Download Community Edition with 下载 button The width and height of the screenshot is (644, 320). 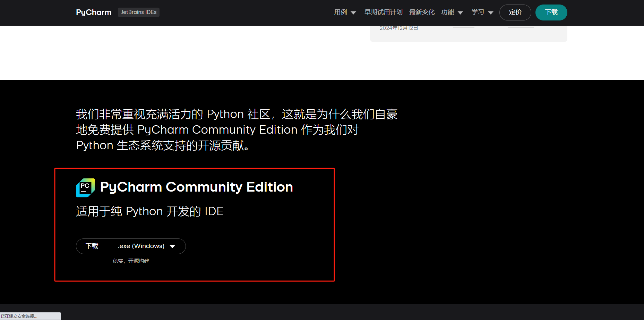point(92,246)
